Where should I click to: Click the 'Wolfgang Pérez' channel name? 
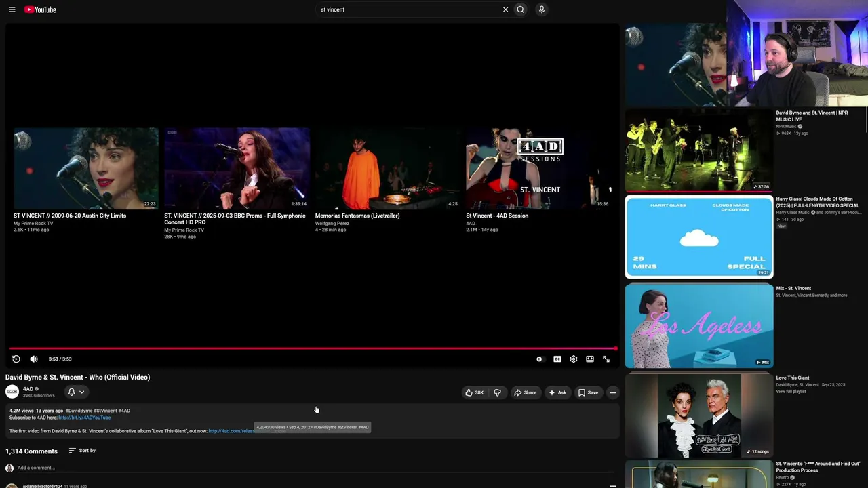332,223
